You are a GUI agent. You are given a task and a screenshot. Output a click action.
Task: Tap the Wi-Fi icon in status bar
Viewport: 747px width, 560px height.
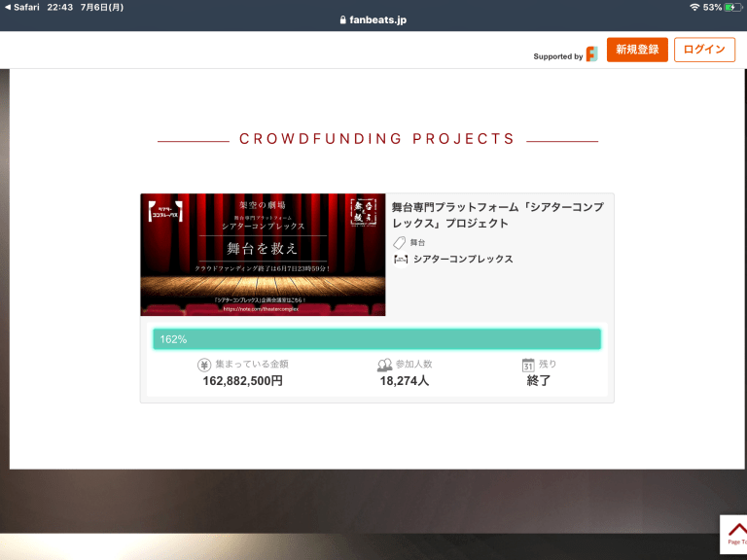click(x=694, y=7)
